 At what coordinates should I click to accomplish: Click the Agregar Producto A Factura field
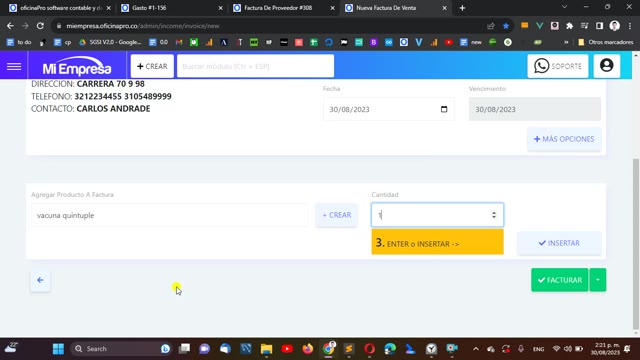[x=169, y=215]
